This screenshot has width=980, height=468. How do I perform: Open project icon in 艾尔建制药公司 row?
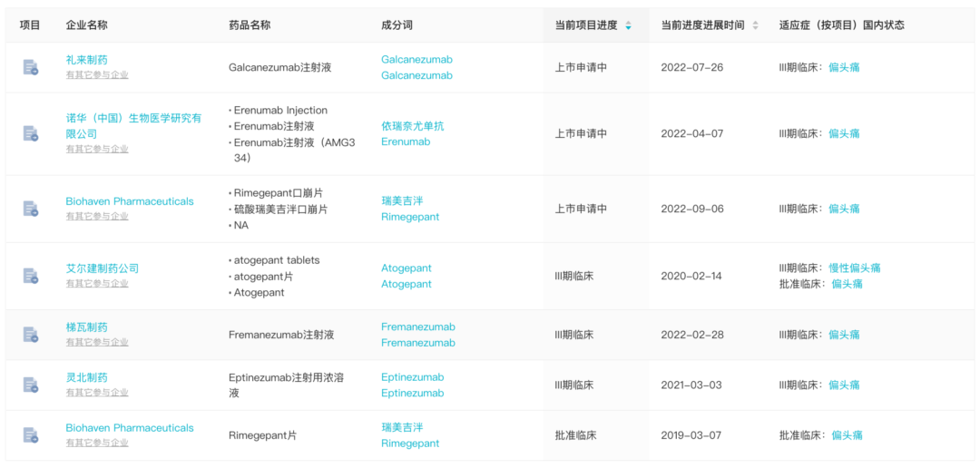[x=31, y=276]
